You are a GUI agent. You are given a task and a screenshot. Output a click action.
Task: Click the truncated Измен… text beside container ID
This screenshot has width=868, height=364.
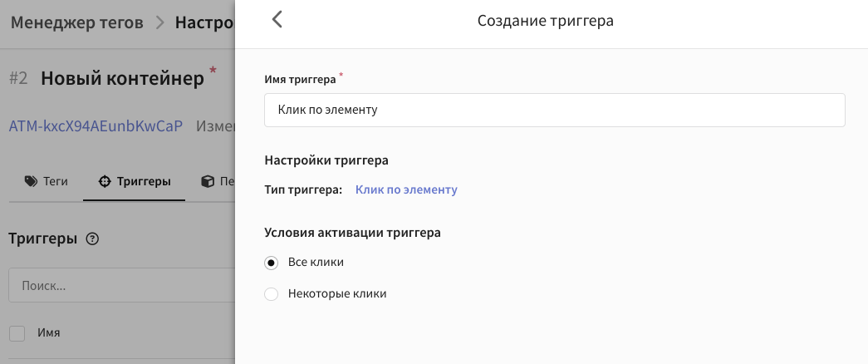pos(216,126)
